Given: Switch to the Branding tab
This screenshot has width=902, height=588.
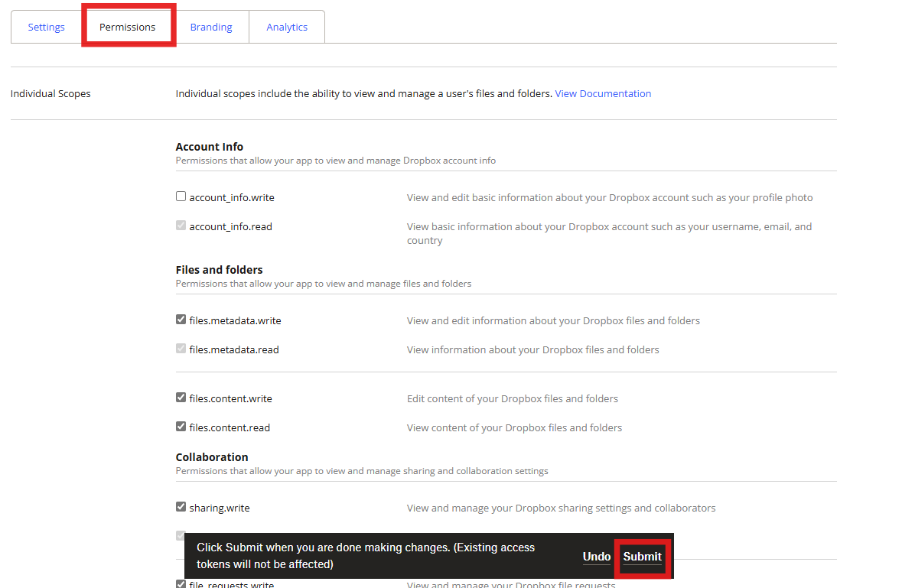Looking at the screenshot, I should (211, 26).
